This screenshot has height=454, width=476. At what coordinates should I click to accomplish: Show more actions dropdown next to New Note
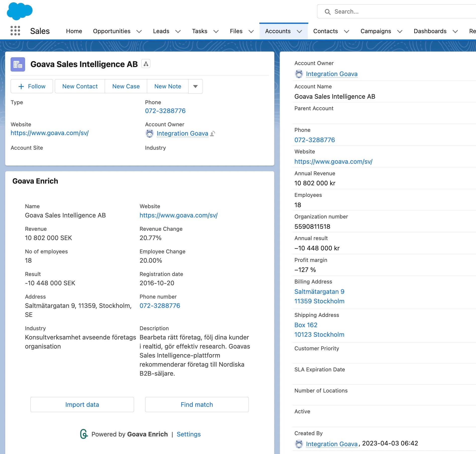click(195, 86)
